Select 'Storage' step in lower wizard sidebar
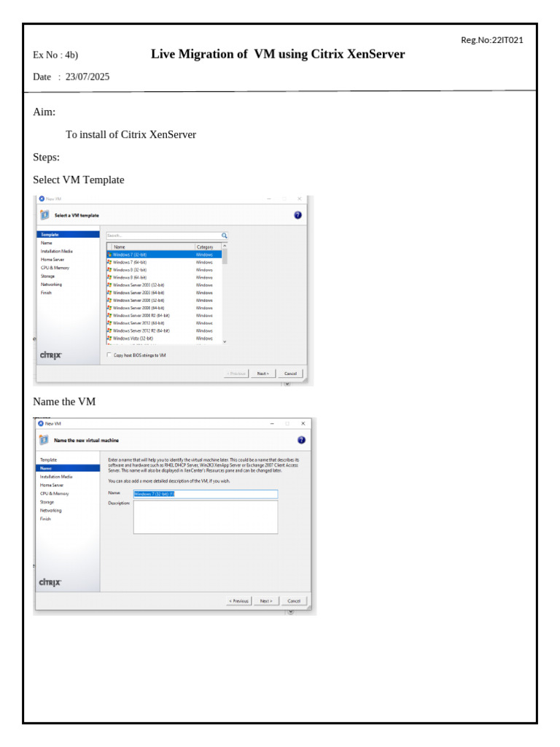Screen dimensions: 560x747 pos(47,502)
